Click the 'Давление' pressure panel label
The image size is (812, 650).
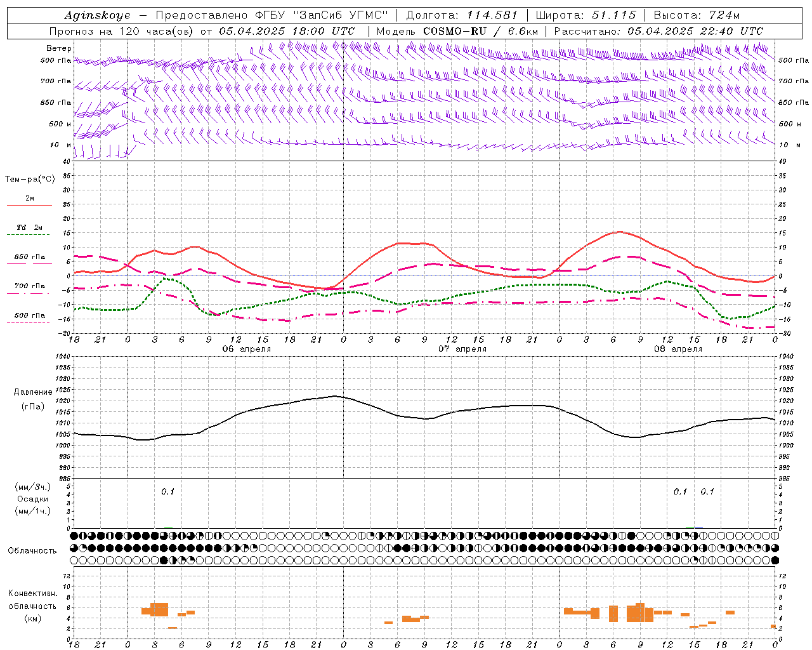point(33,392)
